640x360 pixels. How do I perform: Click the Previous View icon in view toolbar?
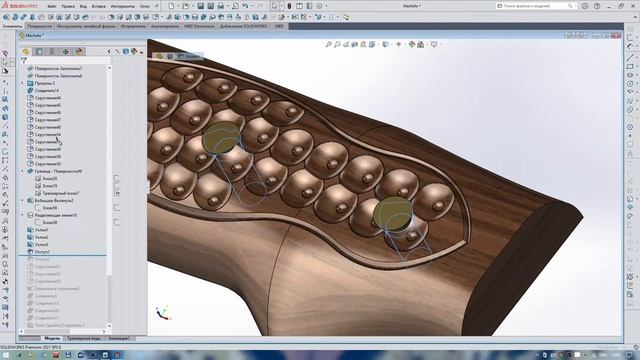tap(346, 44)
